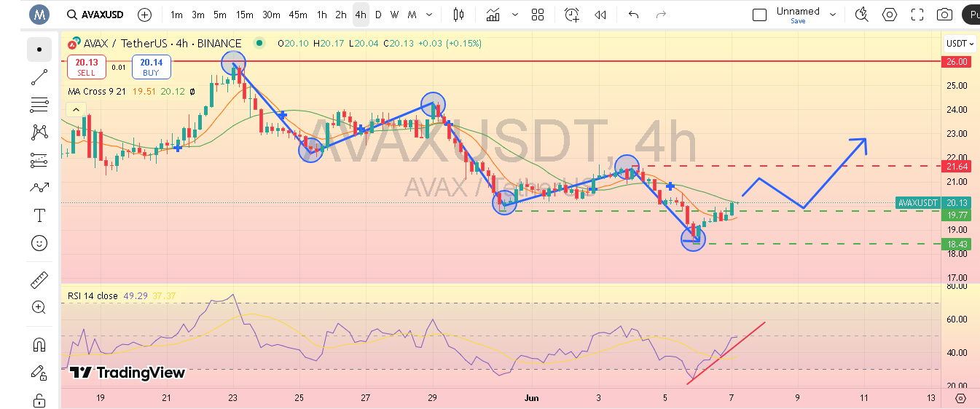Viewport: 980px width, 409px height.
Task: Select the trend line drawing tool
Action: point(39,77)
